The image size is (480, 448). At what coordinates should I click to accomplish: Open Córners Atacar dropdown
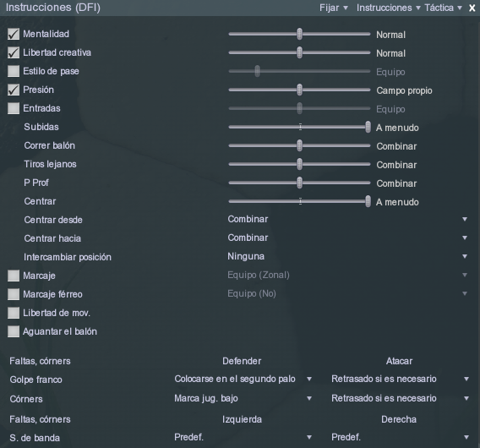pyautogui.click(x=400, y=398)
